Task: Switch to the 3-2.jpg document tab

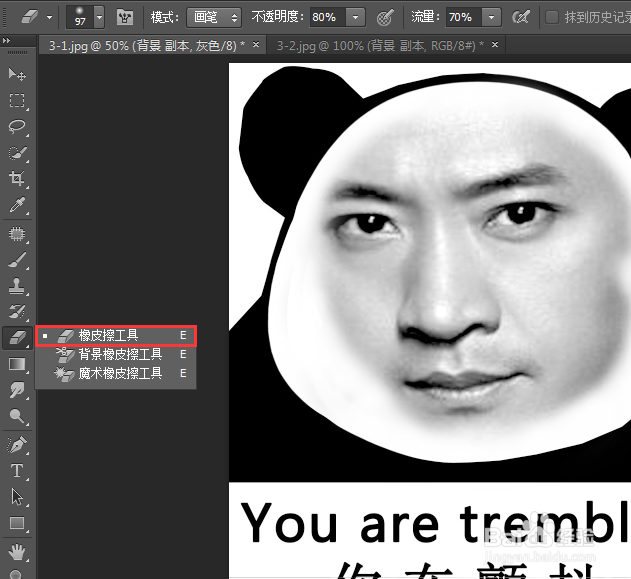Action: [380, 45]
